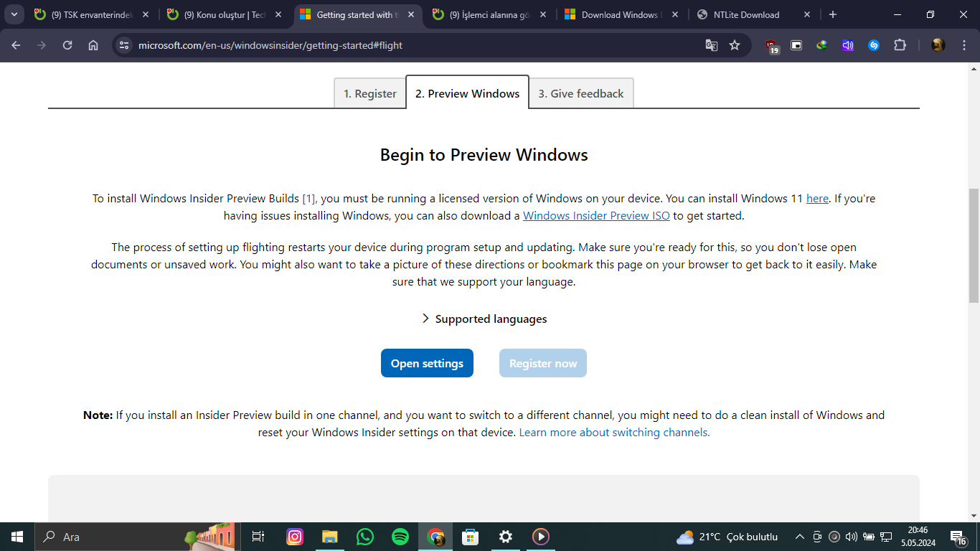Switch to the Konu oluştur tab
980x551 pixels.
click(x=225, y=14)
